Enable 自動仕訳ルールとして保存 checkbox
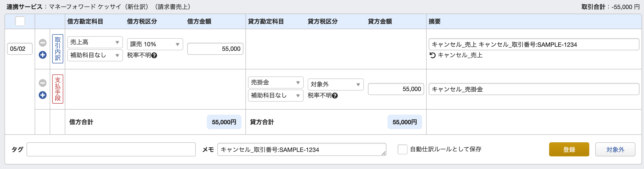 point(402,149)
